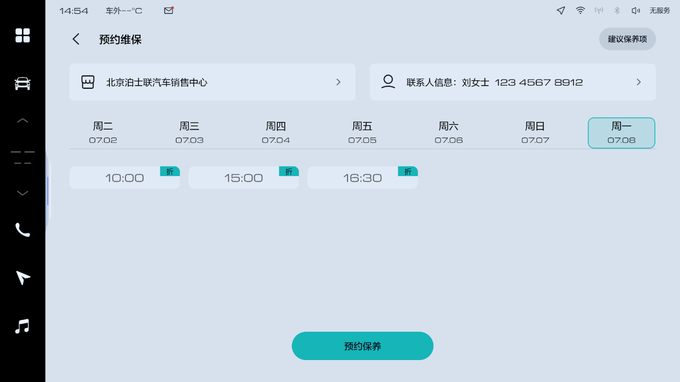Open the phone app in sidebar

click(23, 230)
